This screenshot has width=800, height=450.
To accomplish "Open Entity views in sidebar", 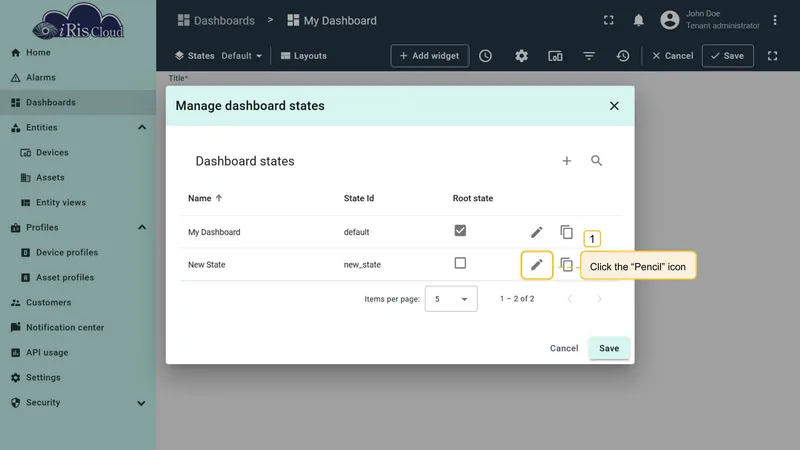I will click(x=78, y=203).
